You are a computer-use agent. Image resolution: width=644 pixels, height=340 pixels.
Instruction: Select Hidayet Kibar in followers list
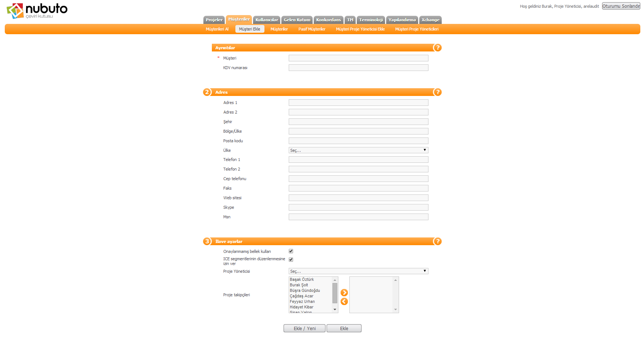pyautogui.click(x=310, y=307)
